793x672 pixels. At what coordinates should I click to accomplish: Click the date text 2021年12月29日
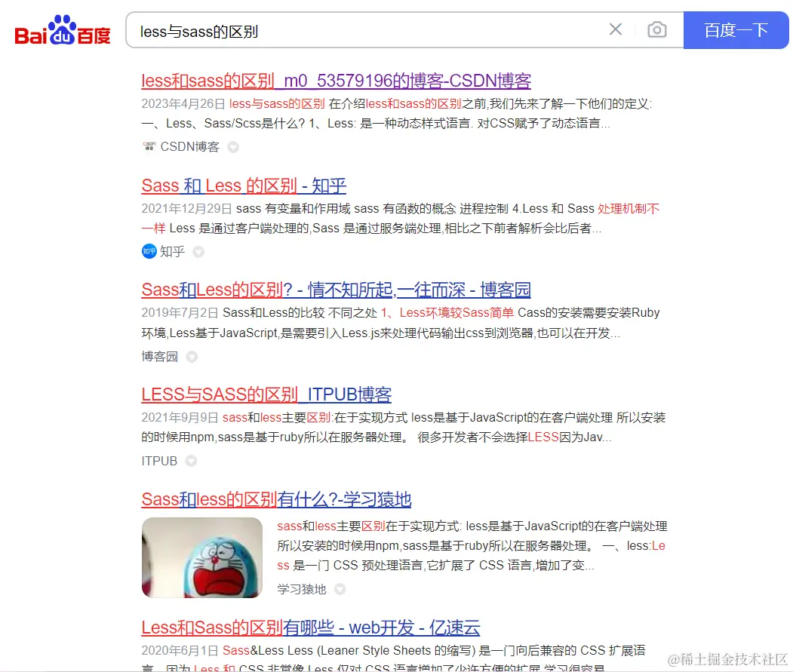click(186, 208)
